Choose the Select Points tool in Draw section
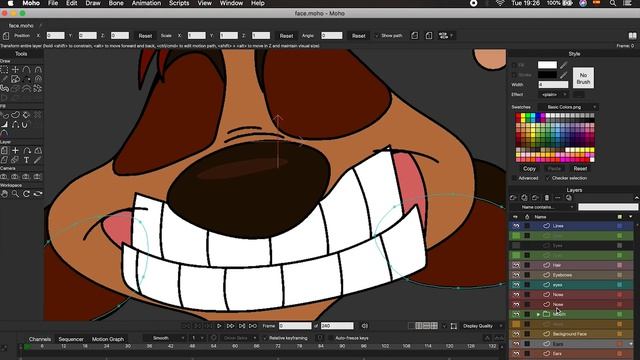The height and width of the screenshot is (360, 640). point(4,70)
